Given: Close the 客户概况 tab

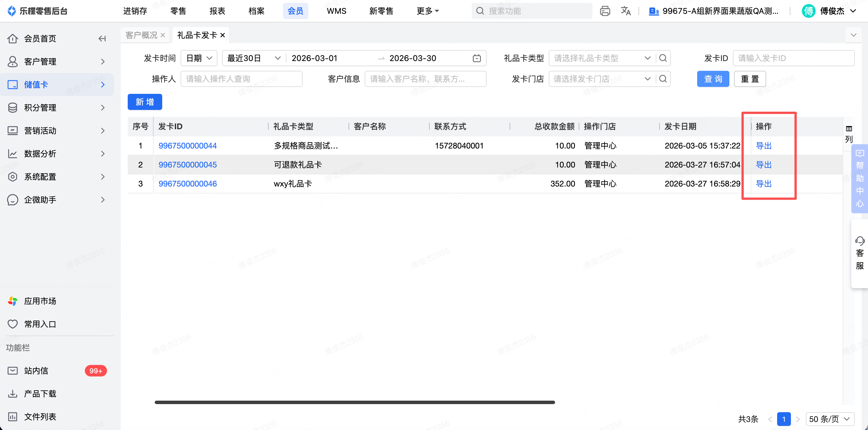Looking at the screenshot, I should click(x=163, y=35).
